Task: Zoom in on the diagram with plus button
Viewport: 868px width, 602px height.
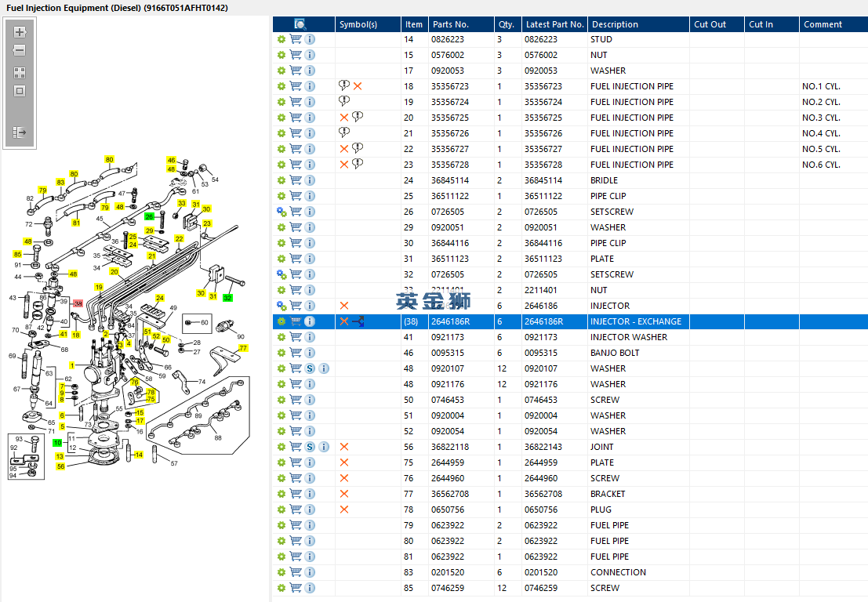Action: [x=20, y=32]
